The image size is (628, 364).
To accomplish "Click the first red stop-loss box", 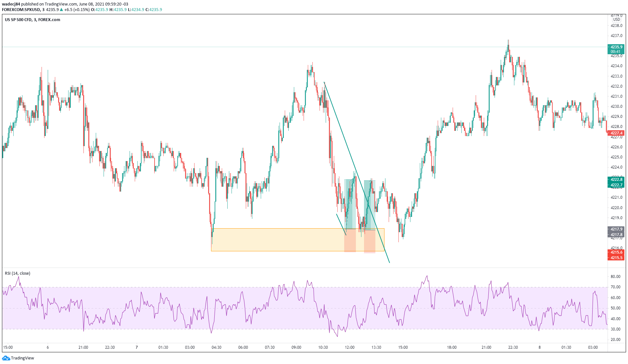I will [350, 241].
